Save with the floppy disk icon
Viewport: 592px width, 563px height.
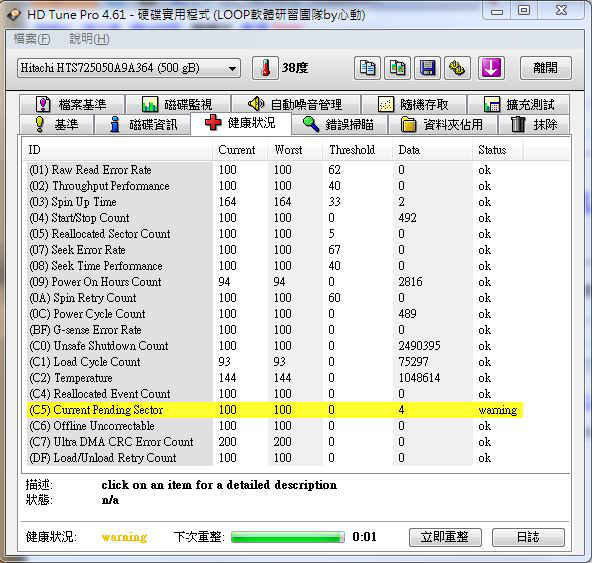[x=427, y=68]
